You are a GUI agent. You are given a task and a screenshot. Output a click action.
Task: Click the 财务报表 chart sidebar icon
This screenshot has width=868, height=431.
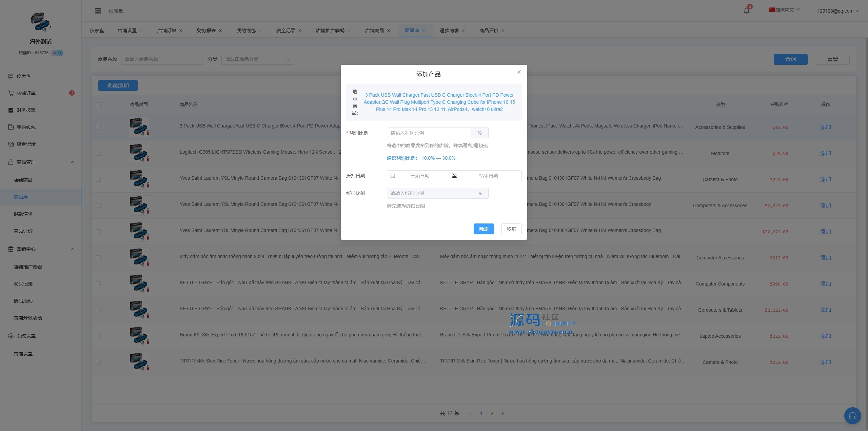11,110
